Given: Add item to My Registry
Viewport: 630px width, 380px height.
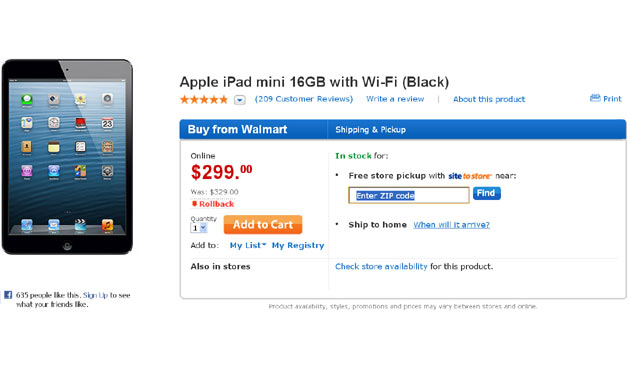Looking at the screenshot, I should tap(298, 245).
